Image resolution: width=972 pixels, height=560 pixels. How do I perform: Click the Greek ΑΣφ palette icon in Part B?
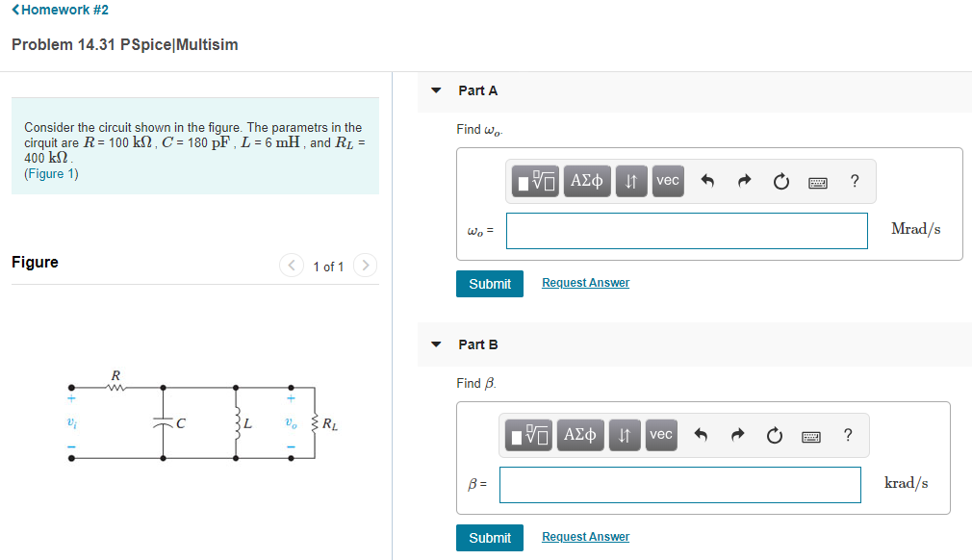click(579, 435)
